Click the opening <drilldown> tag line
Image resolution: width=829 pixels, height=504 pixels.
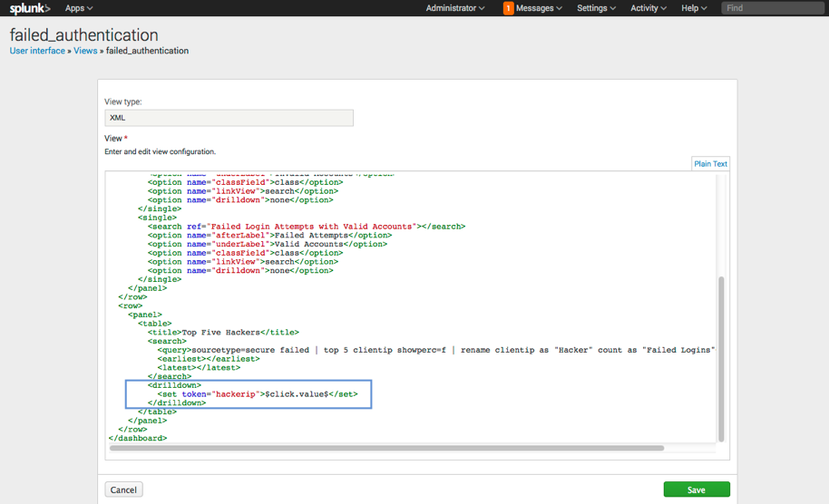(174, 385)
